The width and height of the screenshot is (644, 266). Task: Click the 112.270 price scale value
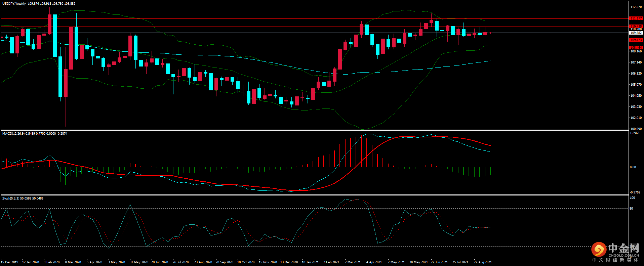[x=636, y=7]
